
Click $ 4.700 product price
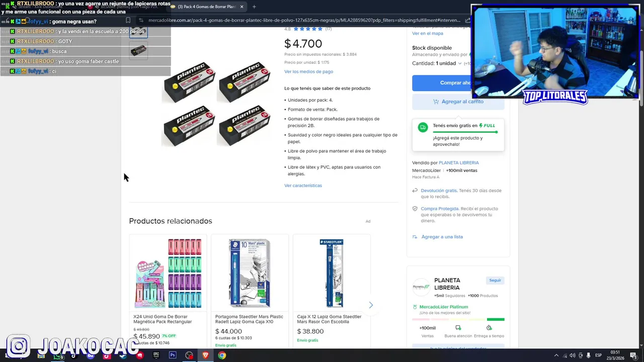(303, 44)
